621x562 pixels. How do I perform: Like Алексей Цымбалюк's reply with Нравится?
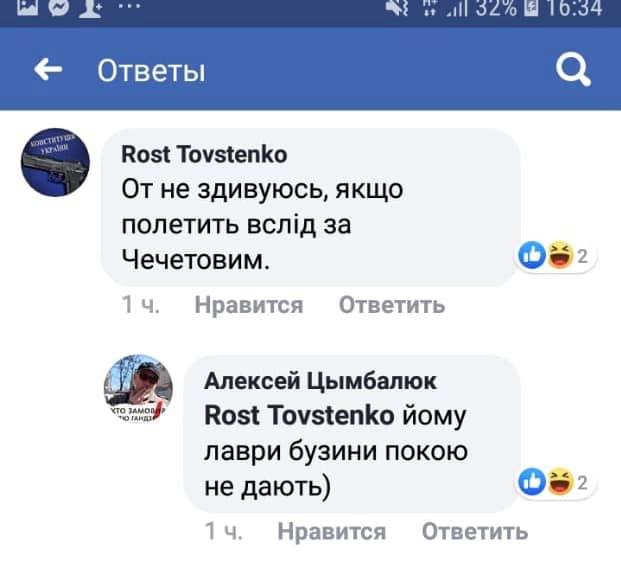(331, 531)
